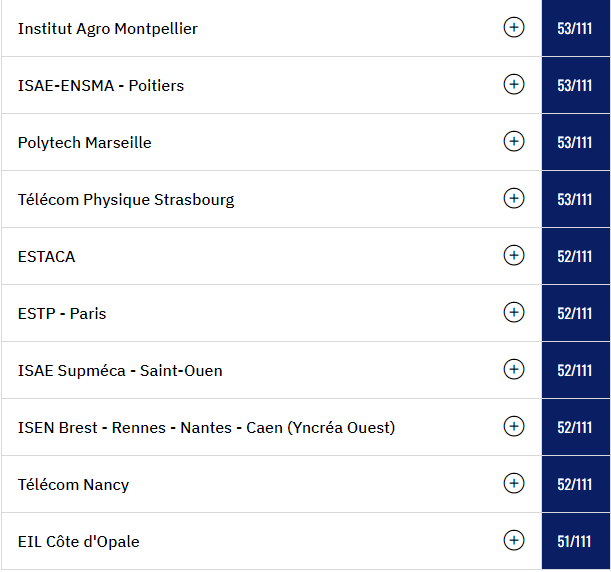Screen dimensions: 611x572
Task: Open Télécom Nancy details via plus icon
Action: 514,483
